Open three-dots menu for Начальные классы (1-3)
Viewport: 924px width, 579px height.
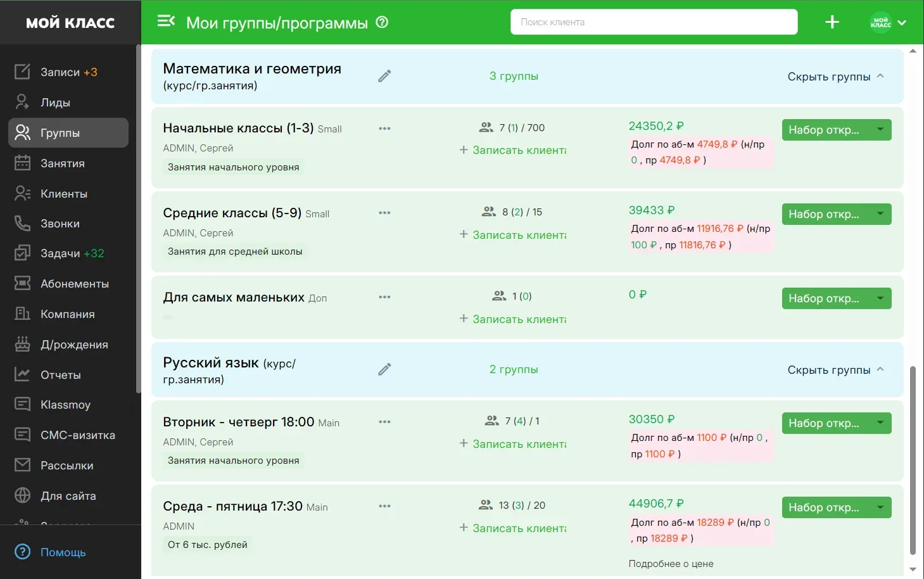pyautogui.click(x=384, y=128)
